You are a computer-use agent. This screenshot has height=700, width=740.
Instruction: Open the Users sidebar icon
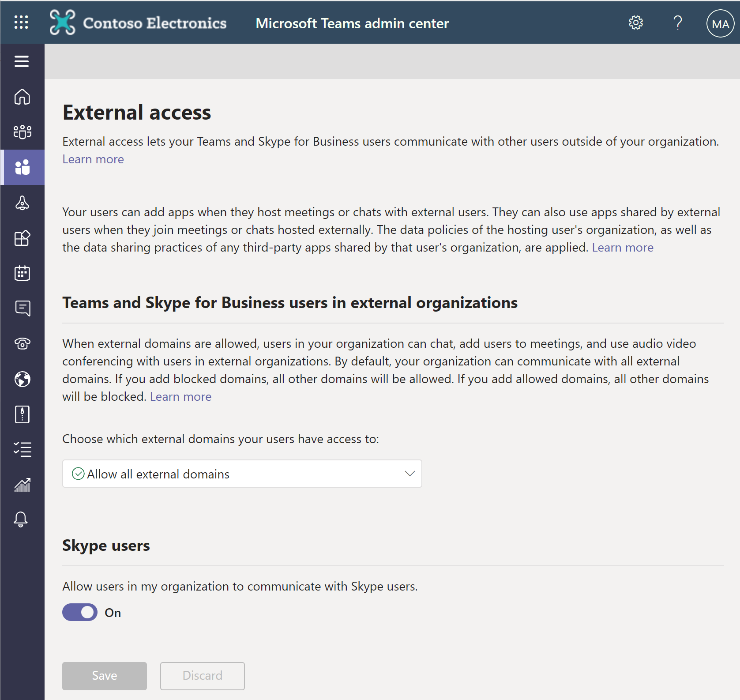(x=22, y=167)
